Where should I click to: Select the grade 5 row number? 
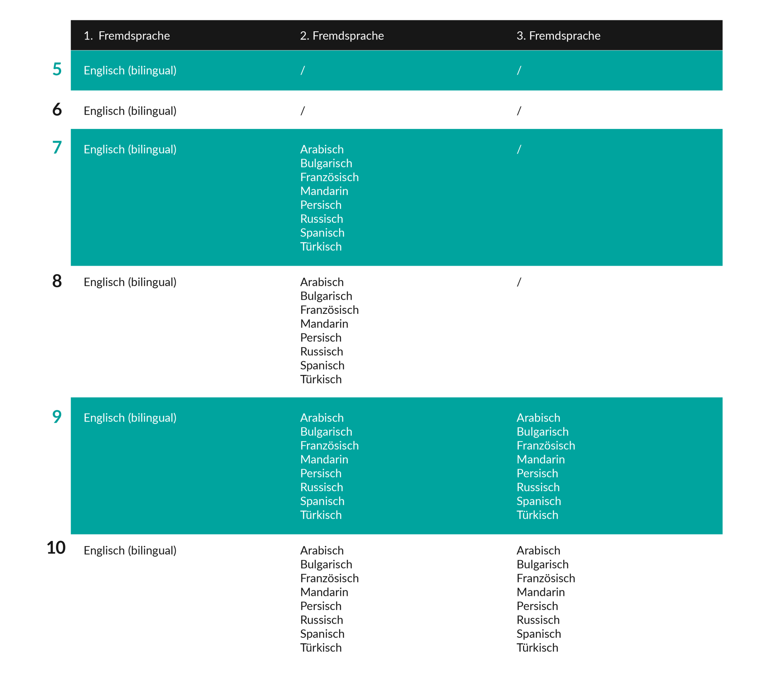click(x=57, y=69)
